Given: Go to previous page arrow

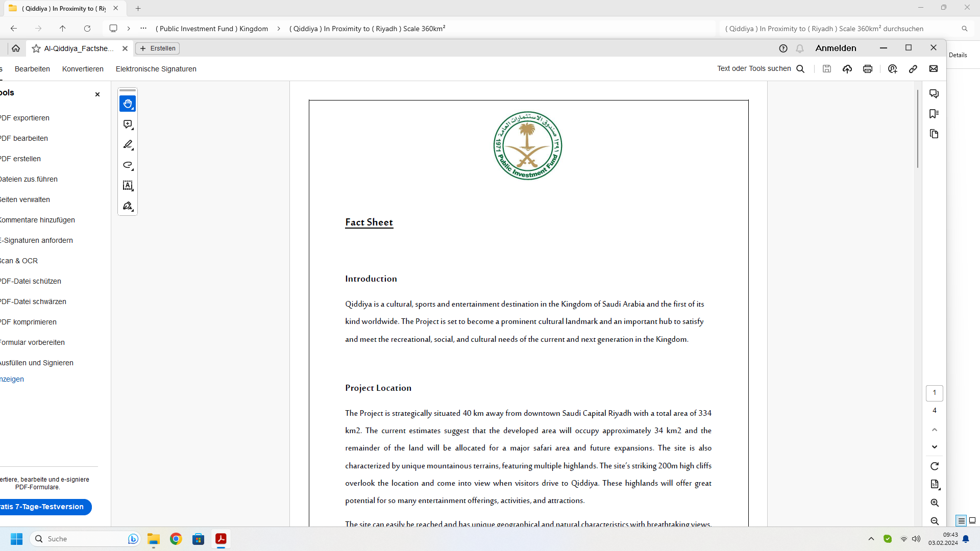Looking at the screenshot, I should coord(935,430).
